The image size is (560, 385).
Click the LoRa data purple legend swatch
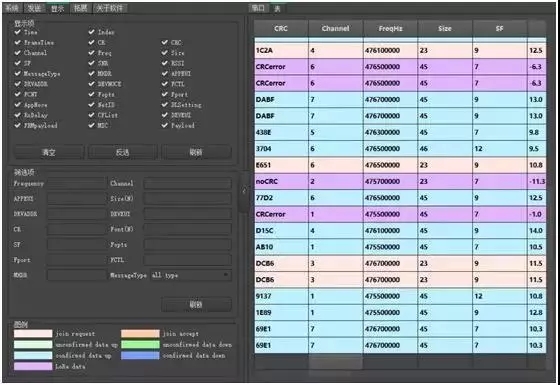click(x=33, y=366)
